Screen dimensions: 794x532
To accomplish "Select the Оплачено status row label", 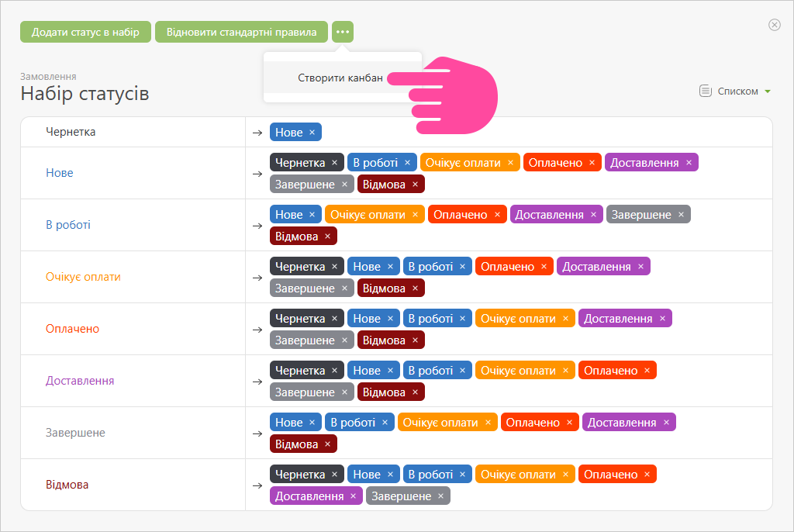I will click(x=72, y=329).
